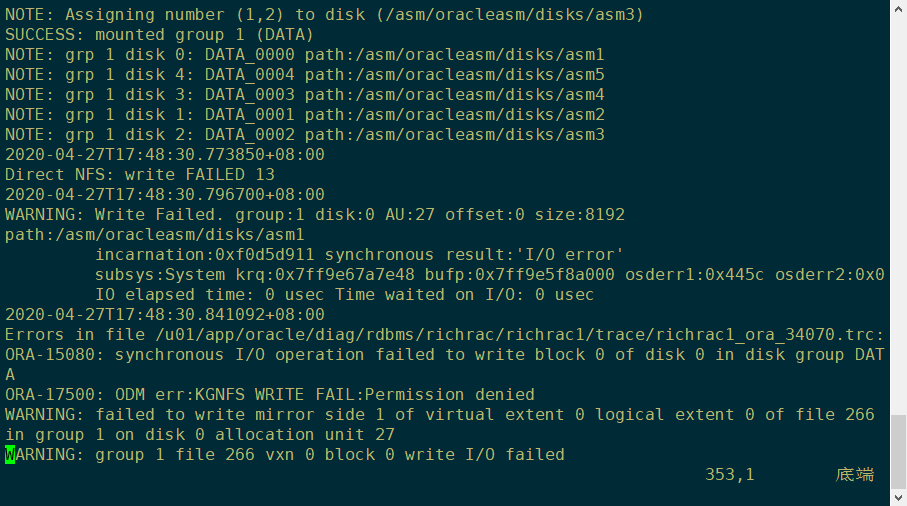Click the timestamp 2020-04-27T17:48:30.841092+08:00

coord(164,315)
